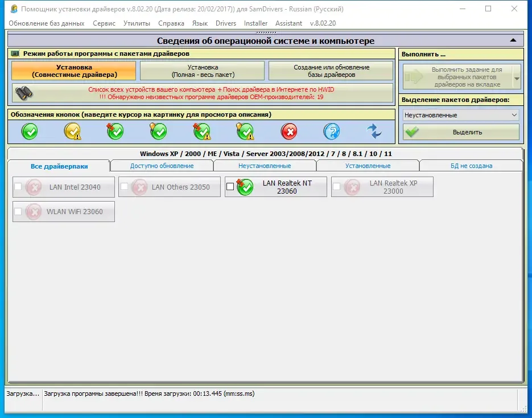Click the yellow checkmark with warning legend icon
This screenshot has height=418, width=532.
(x=72, y=132)
